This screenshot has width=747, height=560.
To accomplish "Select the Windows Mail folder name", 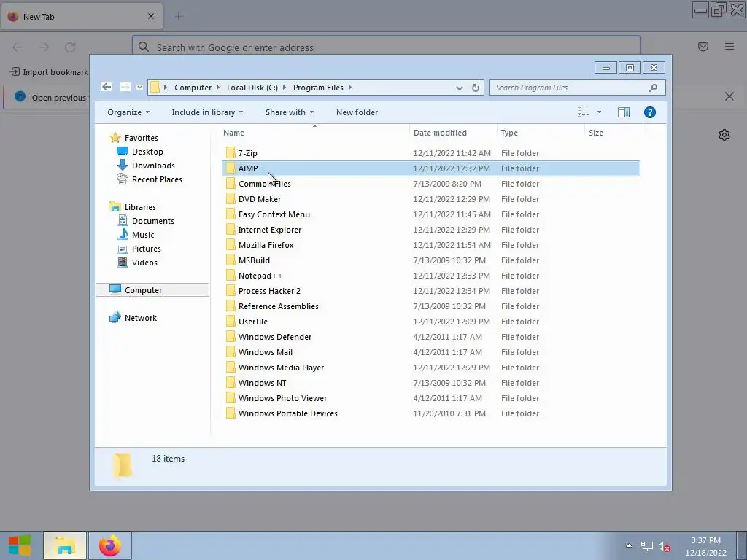I will click(266, 352).
